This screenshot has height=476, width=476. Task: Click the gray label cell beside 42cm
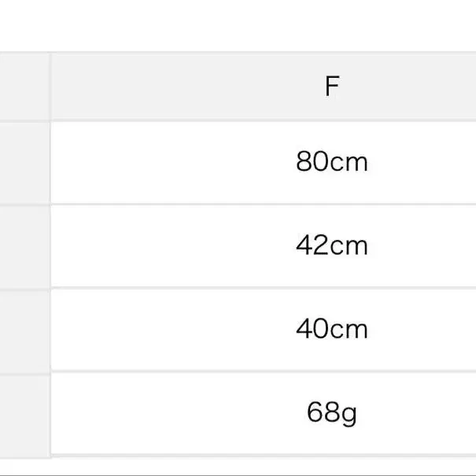(24, 245)
